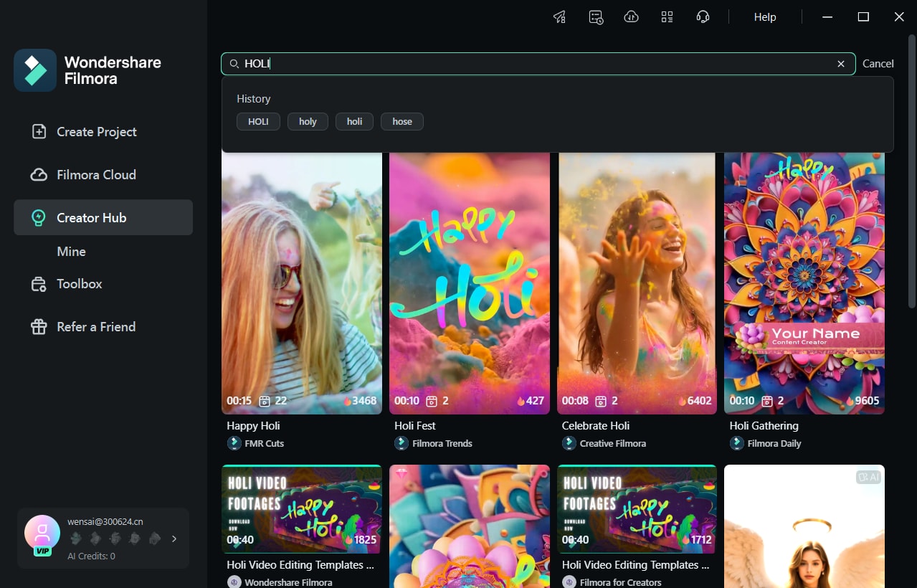Click the headset support icon

pyautogui.click(x=703, y=16)
